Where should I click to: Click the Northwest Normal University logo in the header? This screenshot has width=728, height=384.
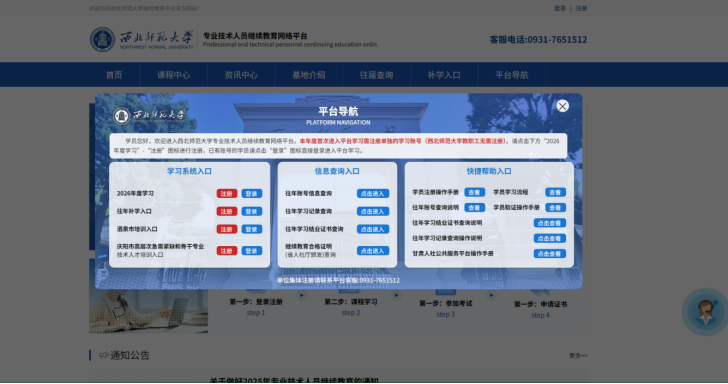(x=142, y=39)
